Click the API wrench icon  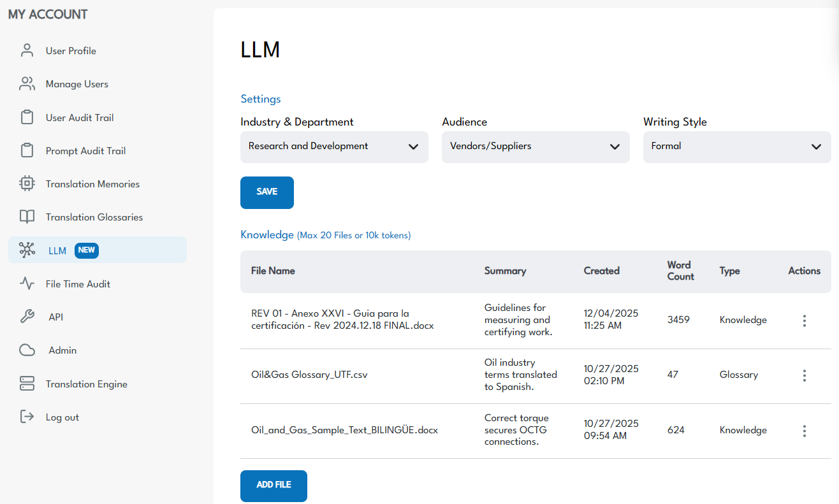(27, 317)
